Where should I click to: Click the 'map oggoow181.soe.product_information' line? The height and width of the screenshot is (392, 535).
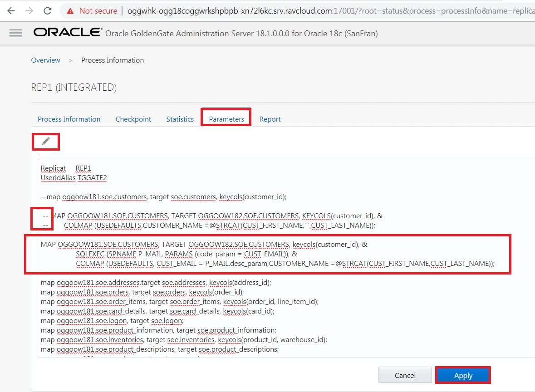pyautogui.click(x=158, y=330)
